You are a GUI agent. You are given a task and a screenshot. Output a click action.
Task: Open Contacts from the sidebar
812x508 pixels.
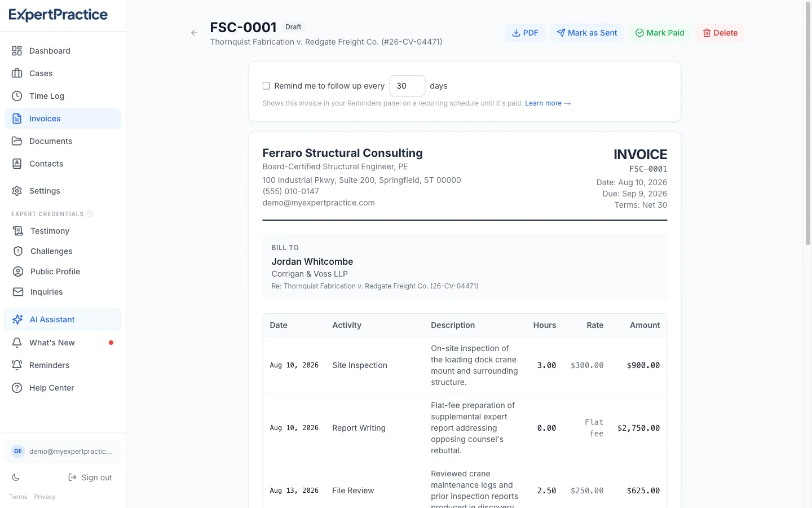point(63,164)
